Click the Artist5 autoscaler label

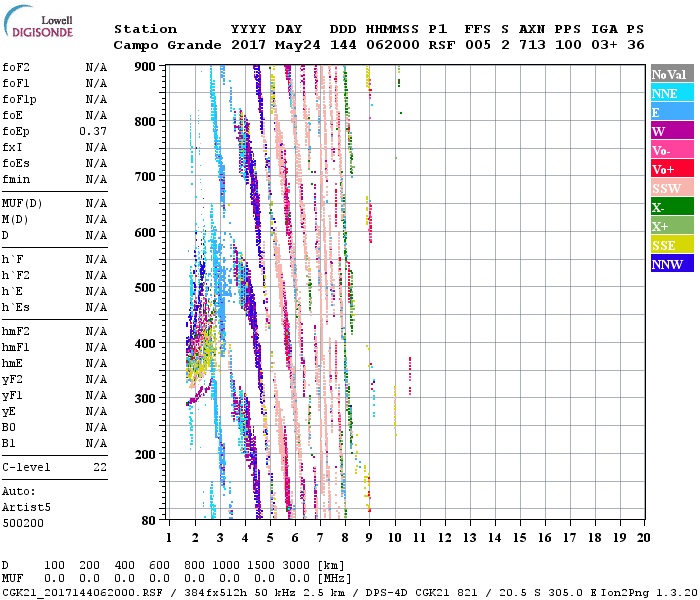[x=26, y=508]
